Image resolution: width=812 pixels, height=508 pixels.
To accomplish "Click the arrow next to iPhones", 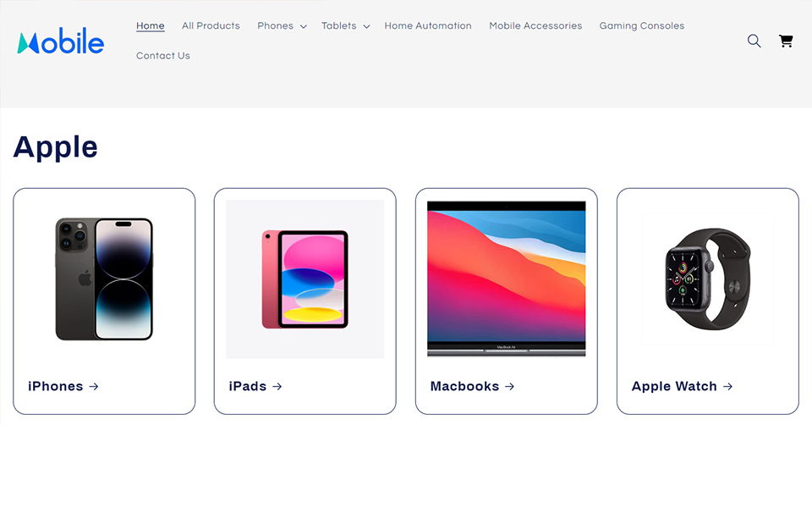I will tap(94, 386).
